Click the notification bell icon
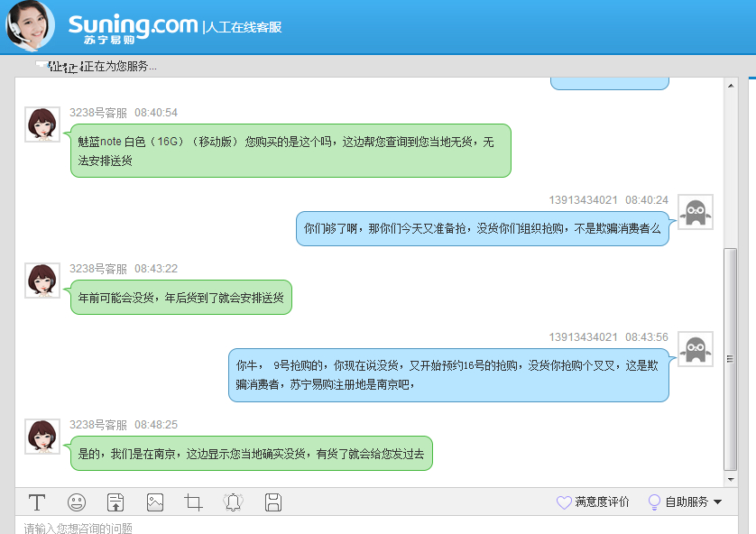This screenshot has height=534, width=756. [234, 502]
